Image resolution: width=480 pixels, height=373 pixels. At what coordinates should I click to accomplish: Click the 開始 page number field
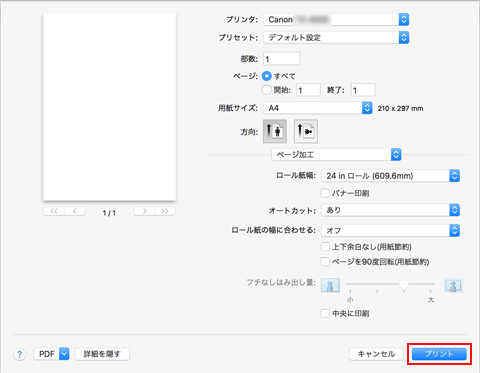[308, 90]
